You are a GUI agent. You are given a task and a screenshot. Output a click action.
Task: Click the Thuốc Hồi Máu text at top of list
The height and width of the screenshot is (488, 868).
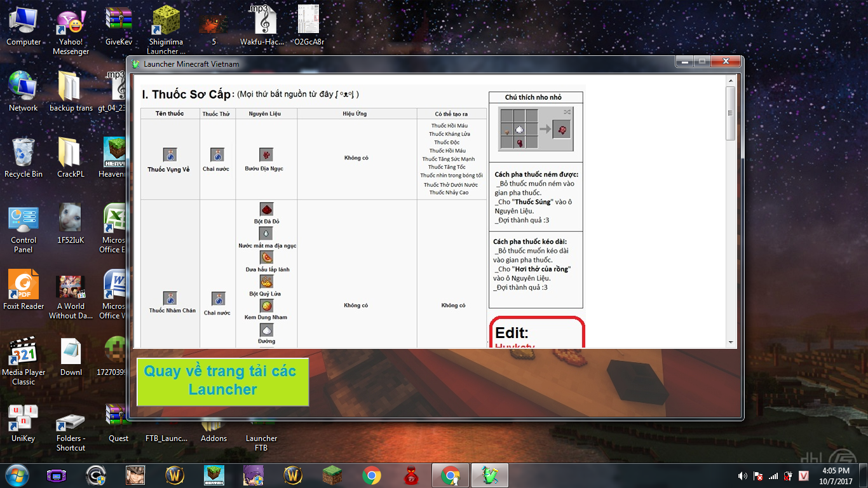(x=449, y=126)
